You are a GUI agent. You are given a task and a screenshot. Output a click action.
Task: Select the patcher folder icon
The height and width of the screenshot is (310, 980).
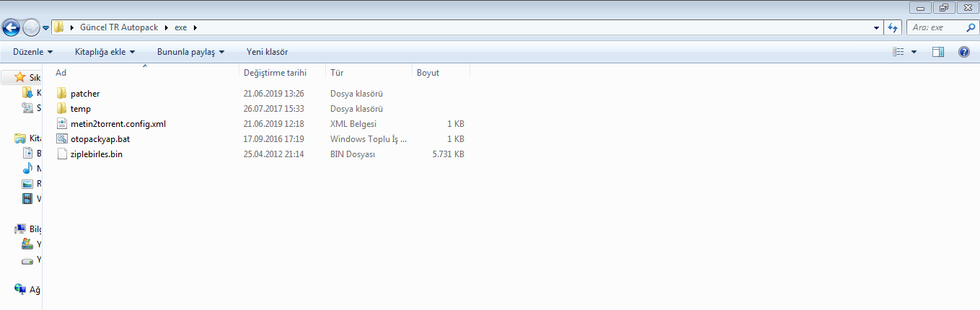click(x=62, y=94)
